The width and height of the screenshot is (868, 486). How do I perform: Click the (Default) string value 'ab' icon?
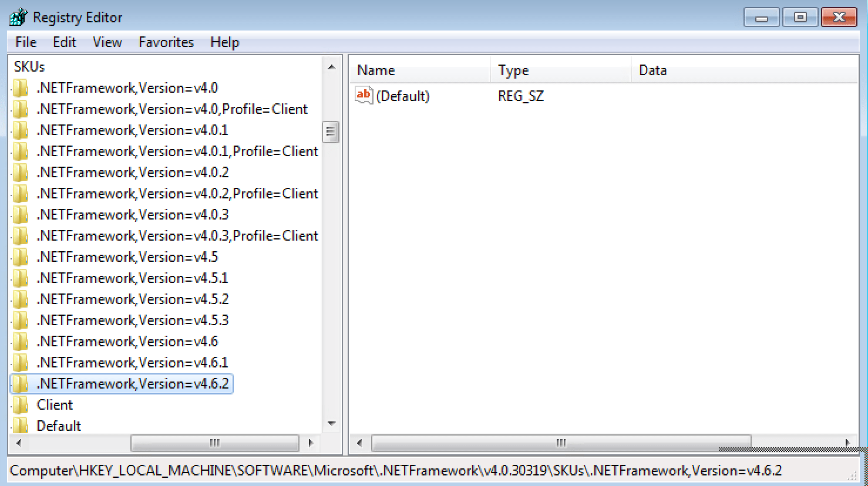pos(364,95)
